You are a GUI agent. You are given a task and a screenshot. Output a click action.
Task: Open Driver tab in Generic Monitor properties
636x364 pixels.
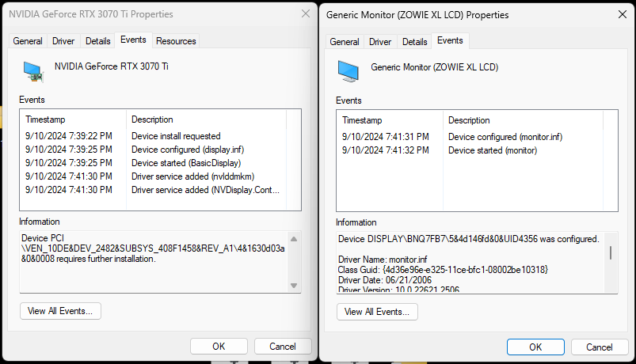pos(380,42)
